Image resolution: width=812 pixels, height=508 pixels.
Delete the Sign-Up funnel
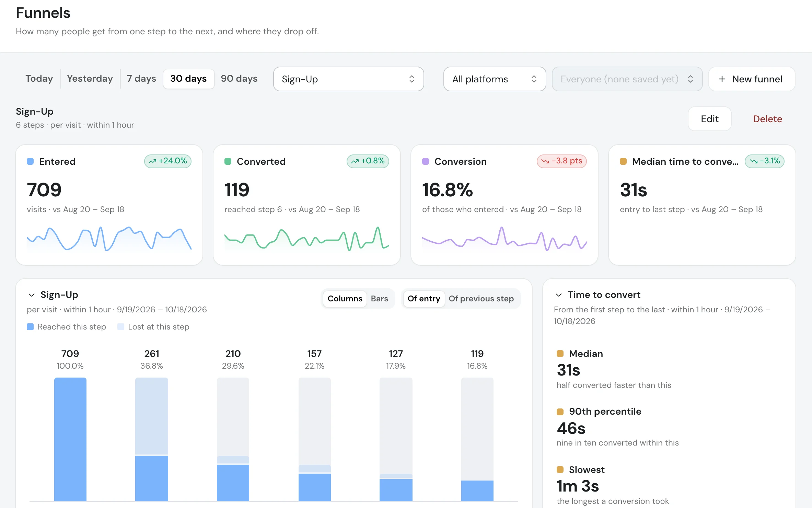(x=767, y=119)
